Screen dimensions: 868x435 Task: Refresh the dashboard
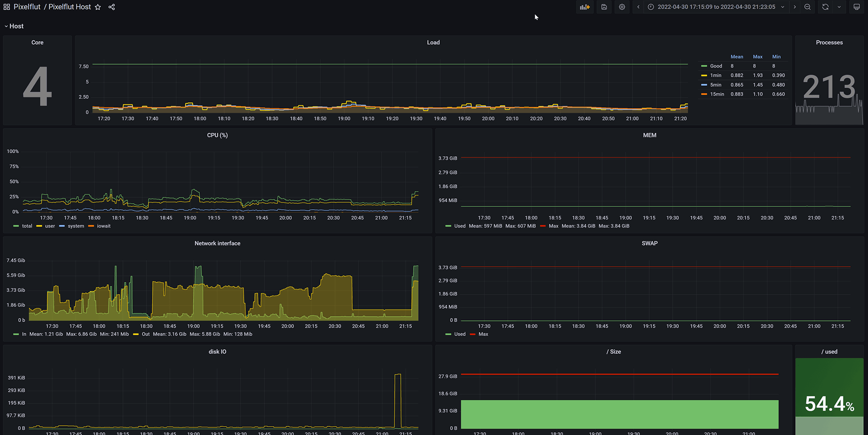(825, 7)
